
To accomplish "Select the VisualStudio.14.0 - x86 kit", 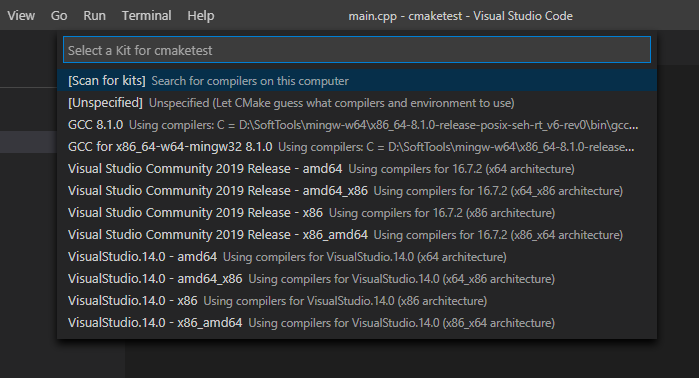I will pos(357,300).
